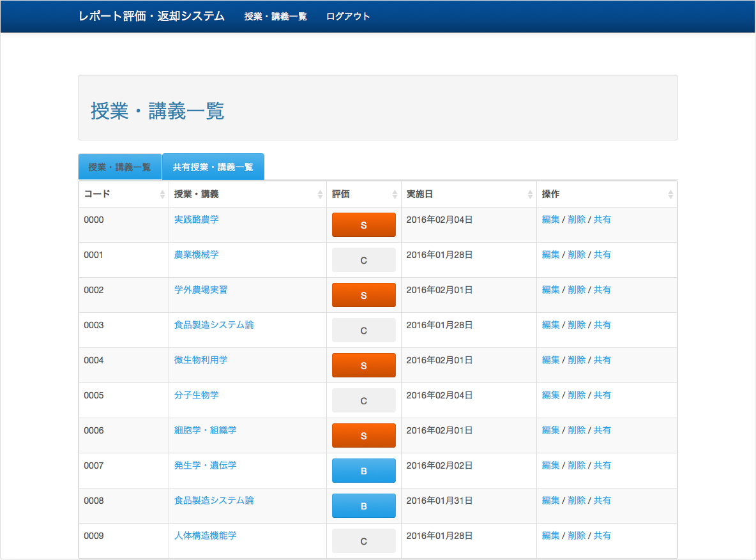The image size is (756, 560).
Task: Go to レポート評価・返却システム home title
Action: 151,17
